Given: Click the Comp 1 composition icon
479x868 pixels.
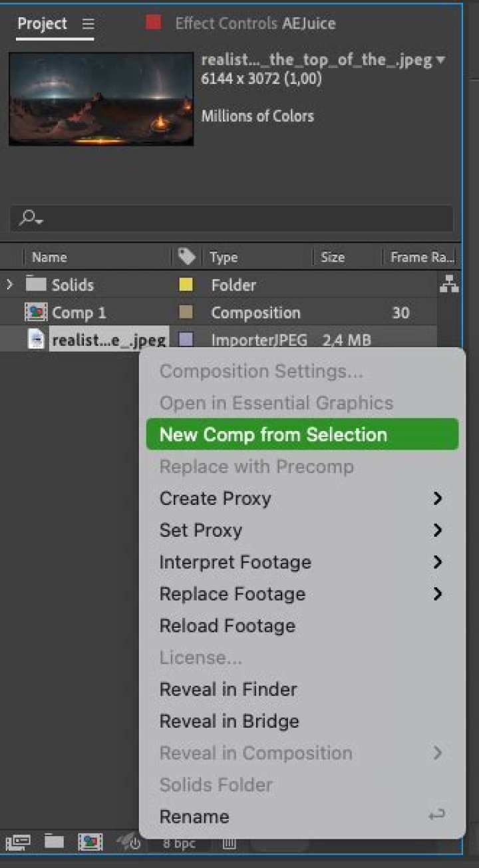Looking at the screenshot, I should tap(35, 312).
